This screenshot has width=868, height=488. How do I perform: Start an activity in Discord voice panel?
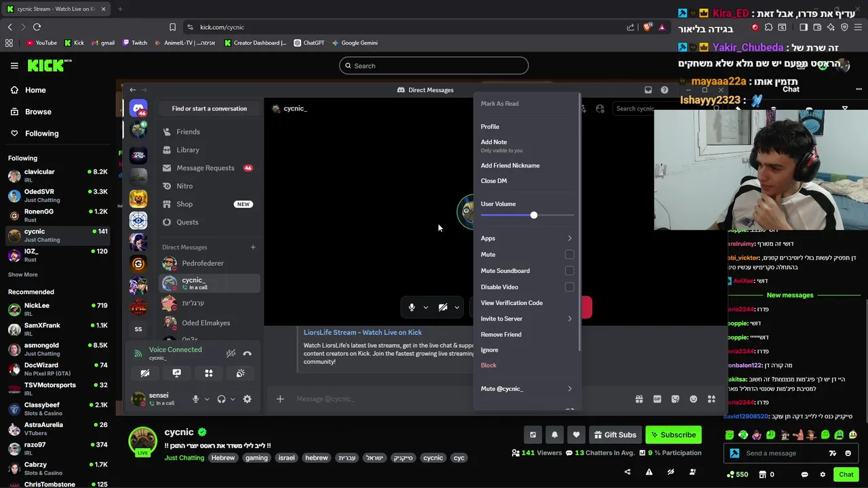(209, 373)
